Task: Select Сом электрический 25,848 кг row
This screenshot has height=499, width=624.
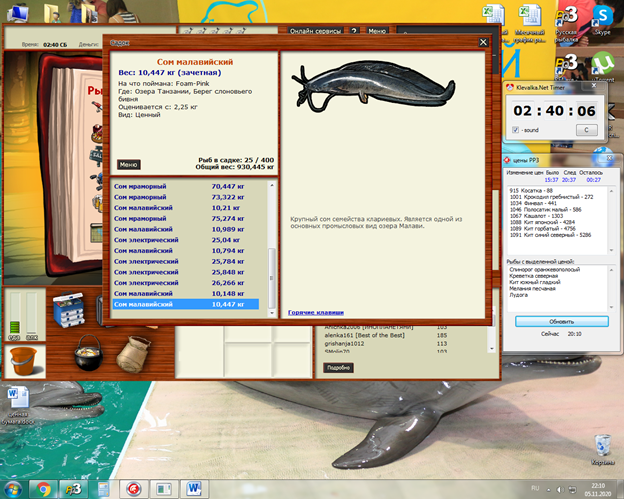Action: coord(185,272)
